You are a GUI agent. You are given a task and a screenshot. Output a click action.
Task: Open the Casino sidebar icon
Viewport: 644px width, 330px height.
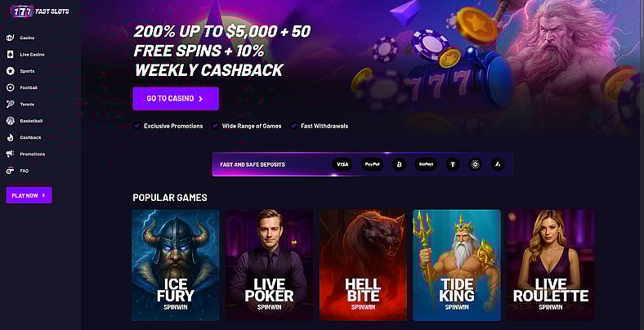click(x=11, y=38)
